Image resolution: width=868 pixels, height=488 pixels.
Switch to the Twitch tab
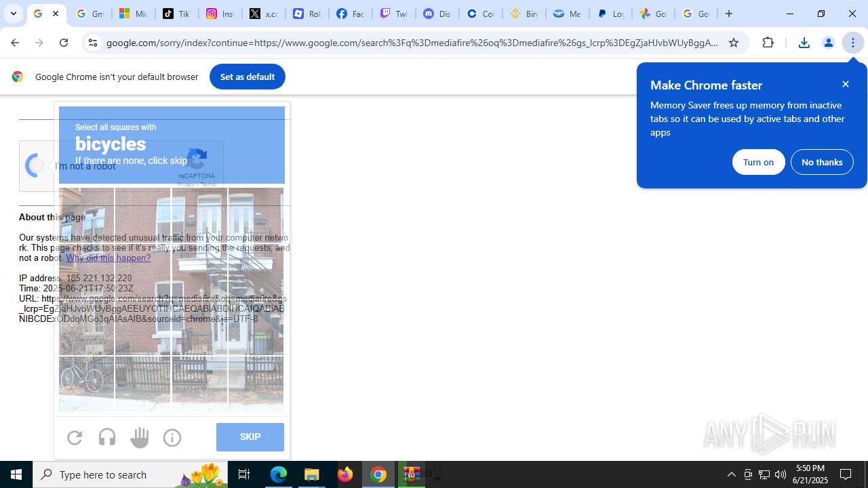(x=393, y=14)
